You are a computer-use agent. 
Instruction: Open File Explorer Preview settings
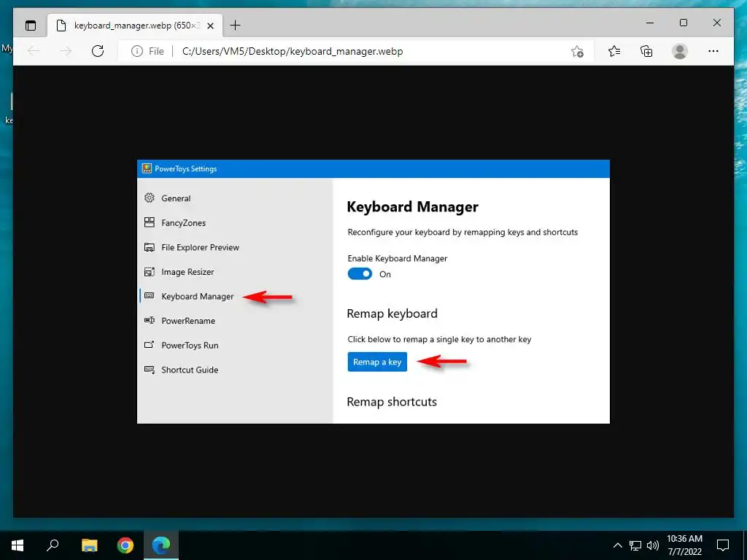point(200,247)
